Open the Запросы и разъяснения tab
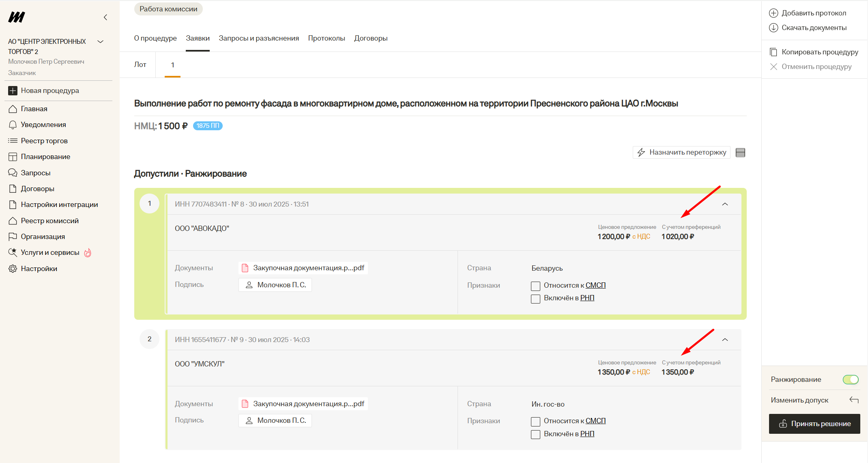 click(258, 38)
